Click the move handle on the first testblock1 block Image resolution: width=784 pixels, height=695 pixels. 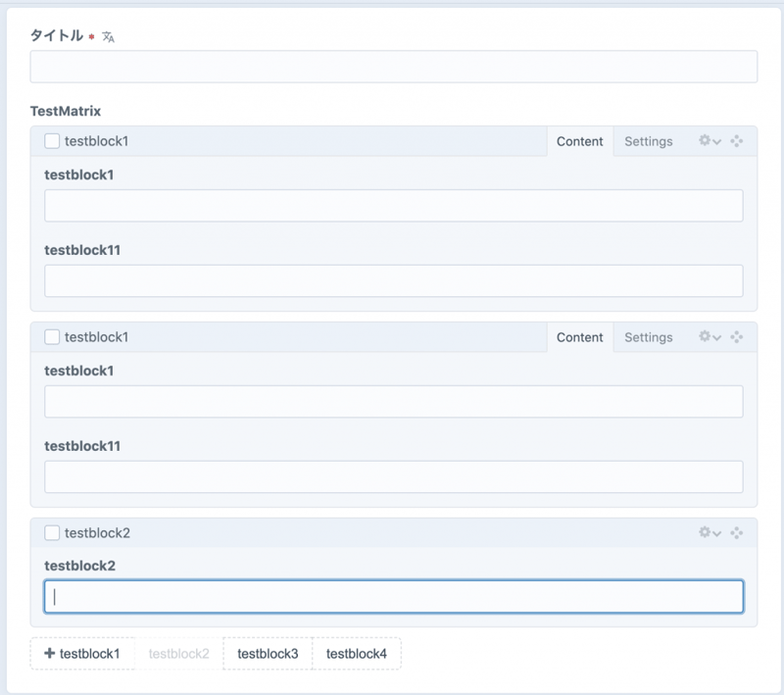click(737, 141)
